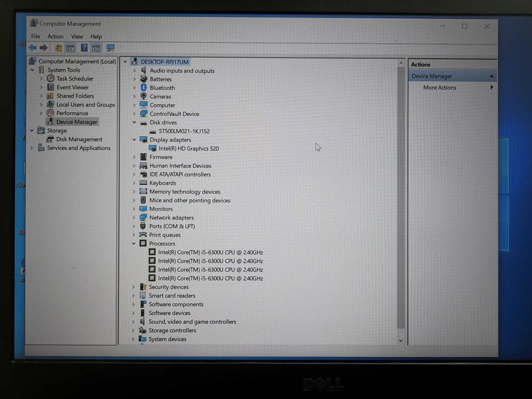Viewport: 532px width, 399px height.
Task: Click the Back arrow toolbar icon
Action: pos(33,48)
